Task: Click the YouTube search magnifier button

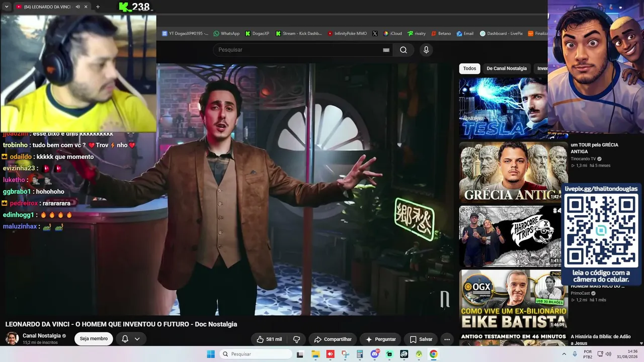Action: click(404, 50)
